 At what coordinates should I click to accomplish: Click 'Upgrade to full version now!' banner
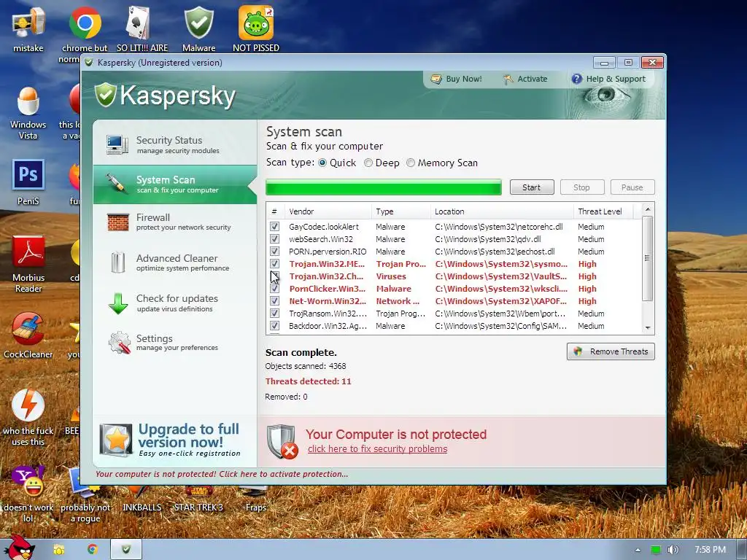[x=175, y=440]
